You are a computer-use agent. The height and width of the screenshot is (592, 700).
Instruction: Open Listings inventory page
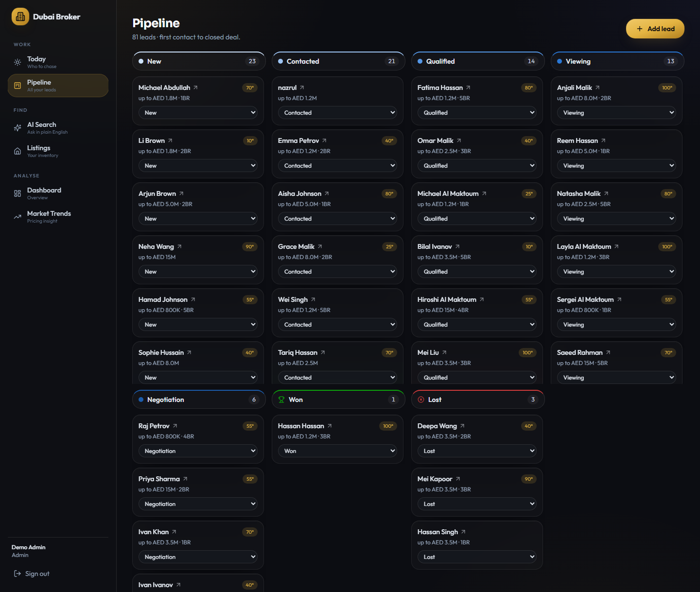click(x=58, y=151)
